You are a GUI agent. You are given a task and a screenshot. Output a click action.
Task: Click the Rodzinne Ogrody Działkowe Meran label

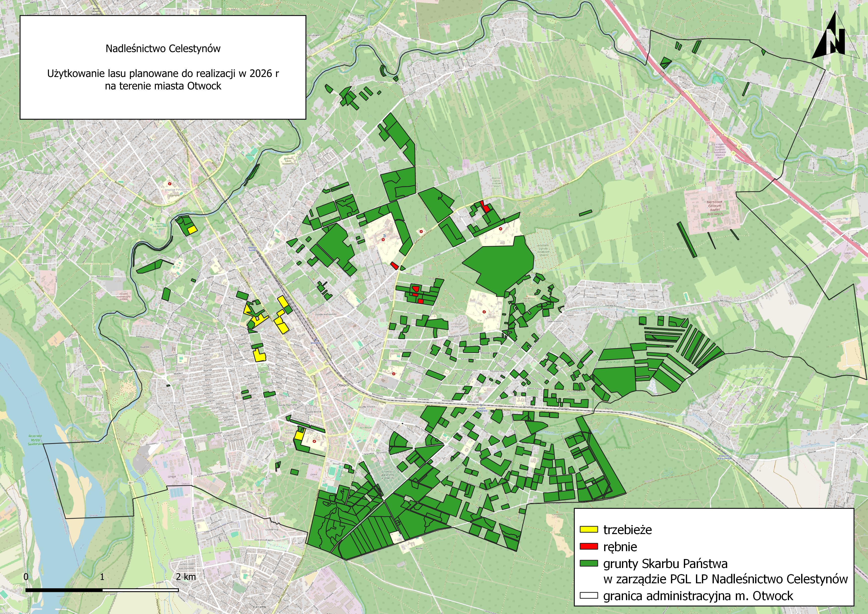click(544, 251)
